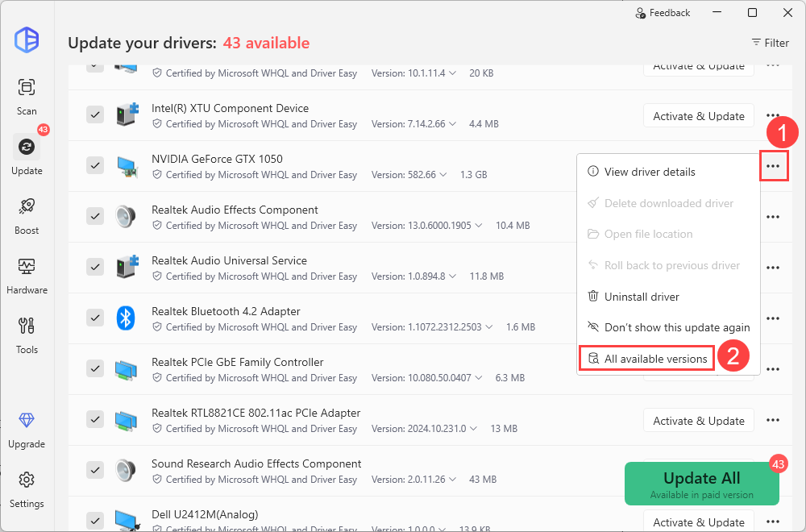Open more options for Realtek RTL8821CE adapter
This screenshot has height=532, width=806.
click(x=773, y=420)
